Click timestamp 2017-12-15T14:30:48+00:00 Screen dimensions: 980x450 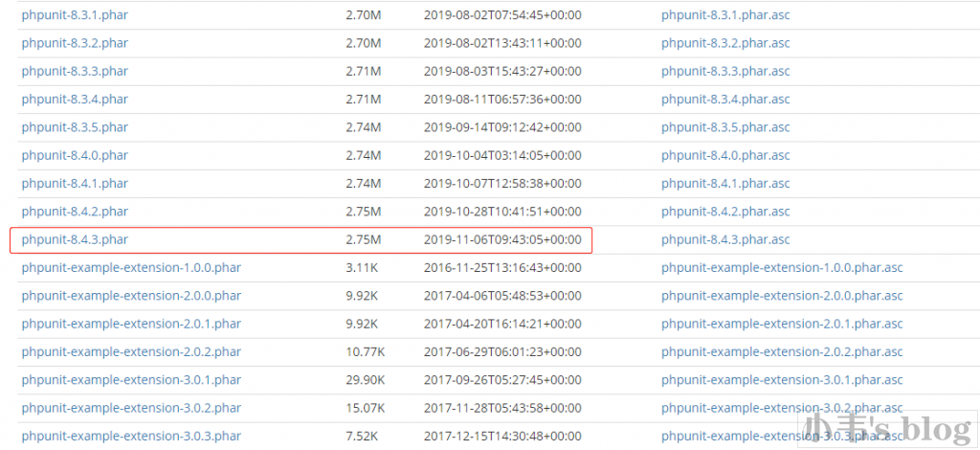click(502, 437)
